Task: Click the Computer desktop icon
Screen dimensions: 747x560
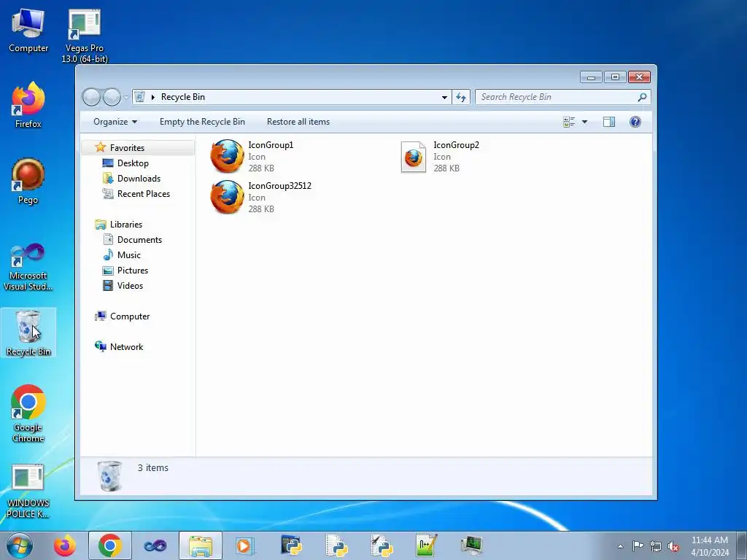Action: pyautogui.click(x=28, y=31)
